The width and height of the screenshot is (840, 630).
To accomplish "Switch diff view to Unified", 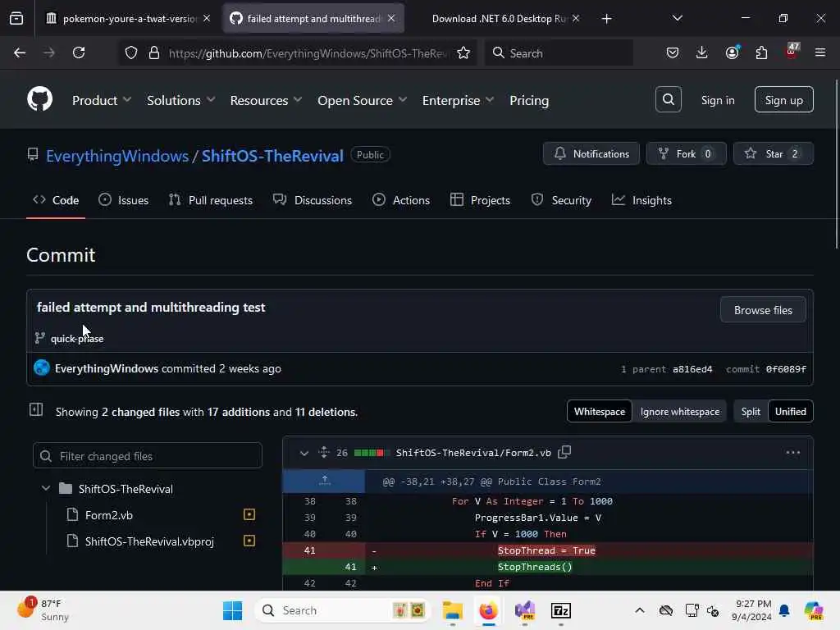I will click(x=790, y=412).
